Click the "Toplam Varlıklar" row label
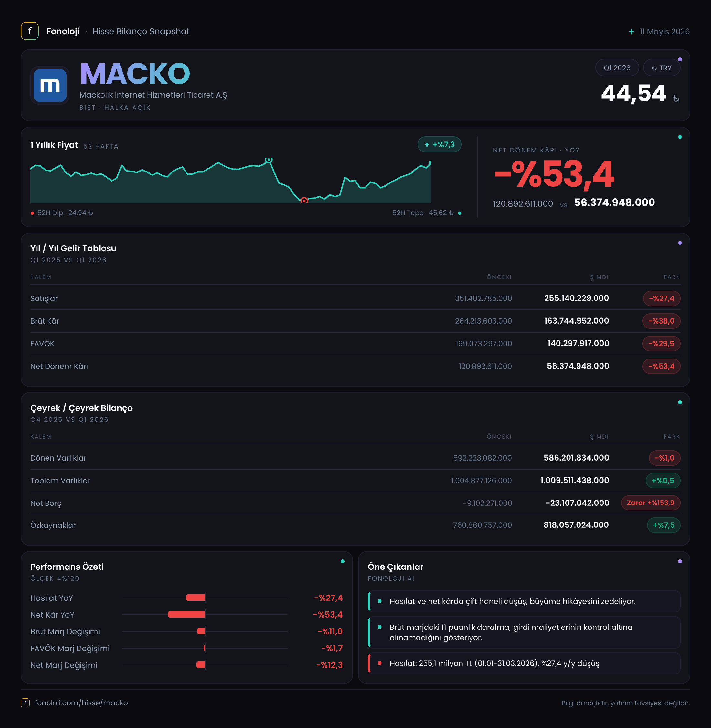The image size is (711, 728). coord(60,481)
